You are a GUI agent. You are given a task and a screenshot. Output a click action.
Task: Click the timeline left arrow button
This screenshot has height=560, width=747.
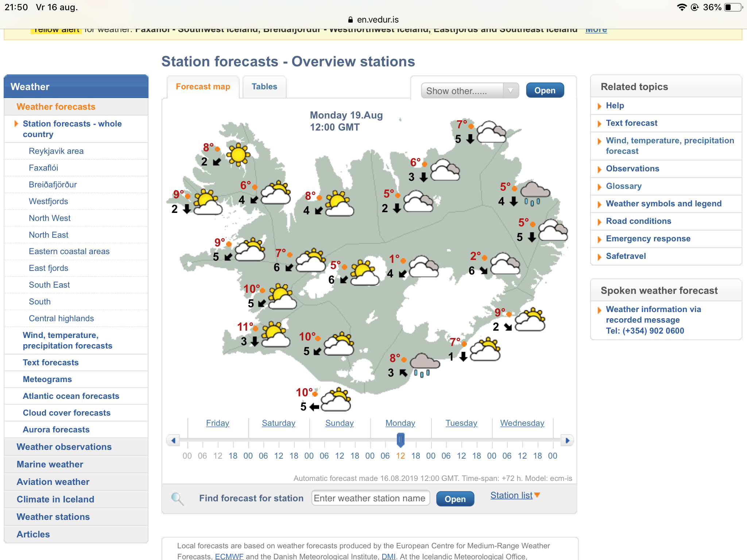[x=173, y=441]
